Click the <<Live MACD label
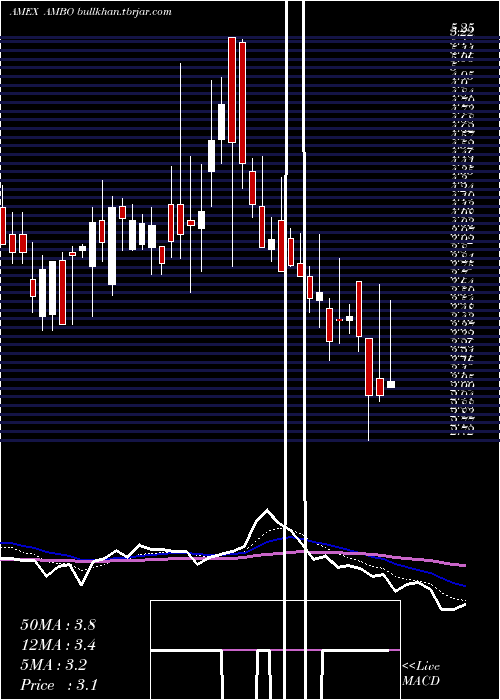 coord(421,674)
